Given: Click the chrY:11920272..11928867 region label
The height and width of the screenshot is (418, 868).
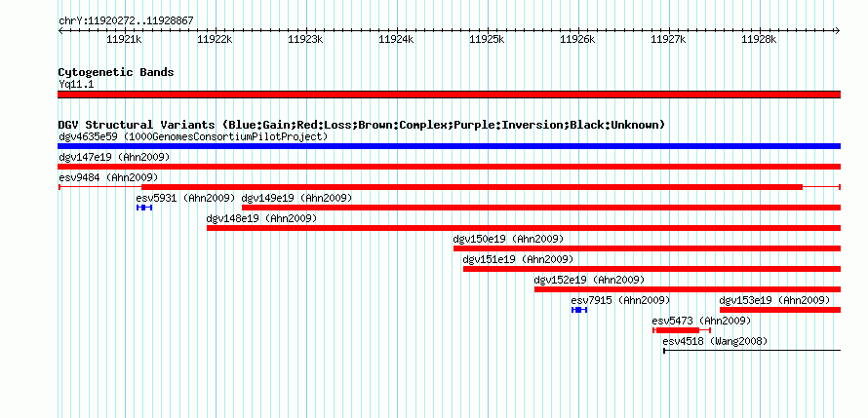Looking at the screenshot, I should coord(126,21).
